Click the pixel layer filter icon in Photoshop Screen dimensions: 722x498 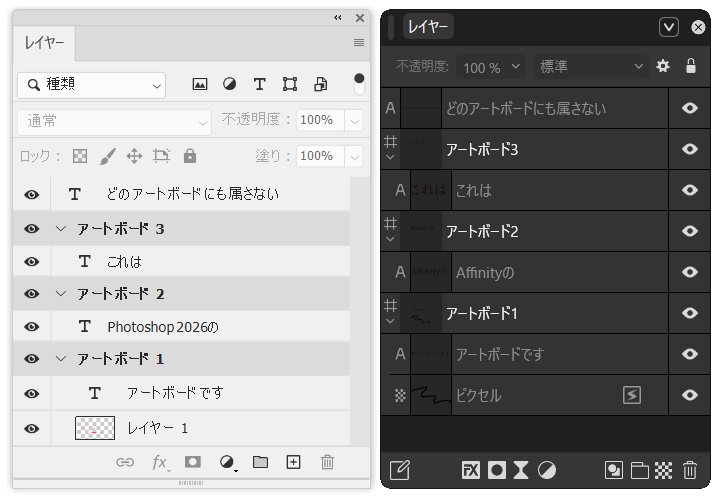200,85
